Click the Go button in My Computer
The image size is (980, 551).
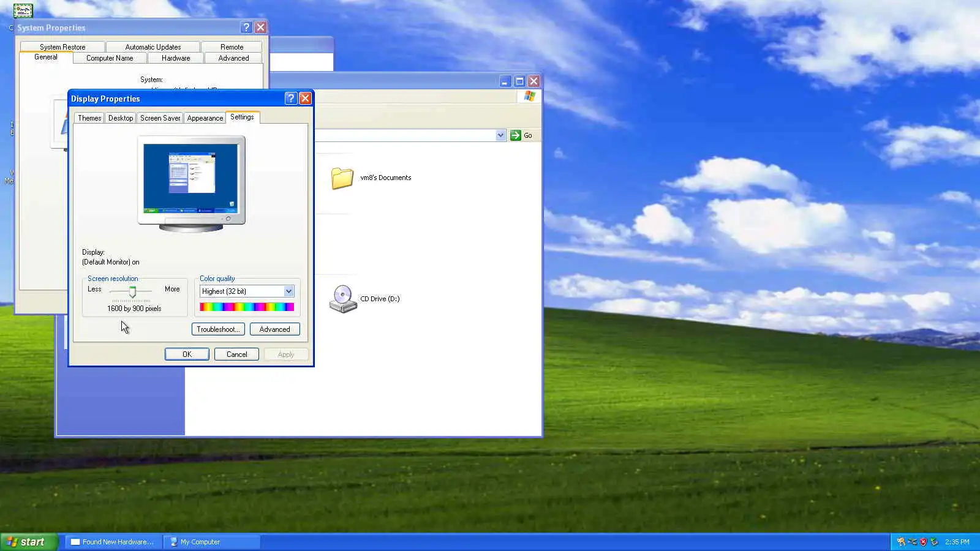click(522, 135)
